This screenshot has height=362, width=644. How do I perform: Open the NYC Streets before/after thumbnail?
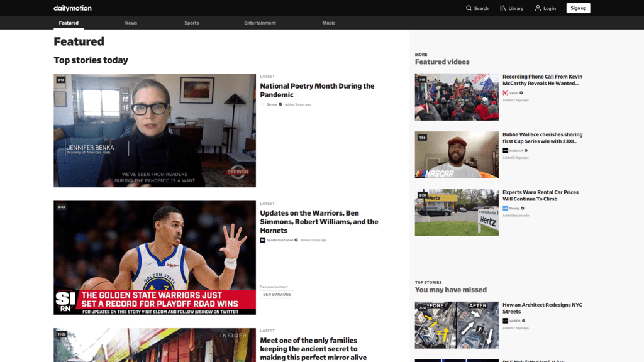[457, 325]
